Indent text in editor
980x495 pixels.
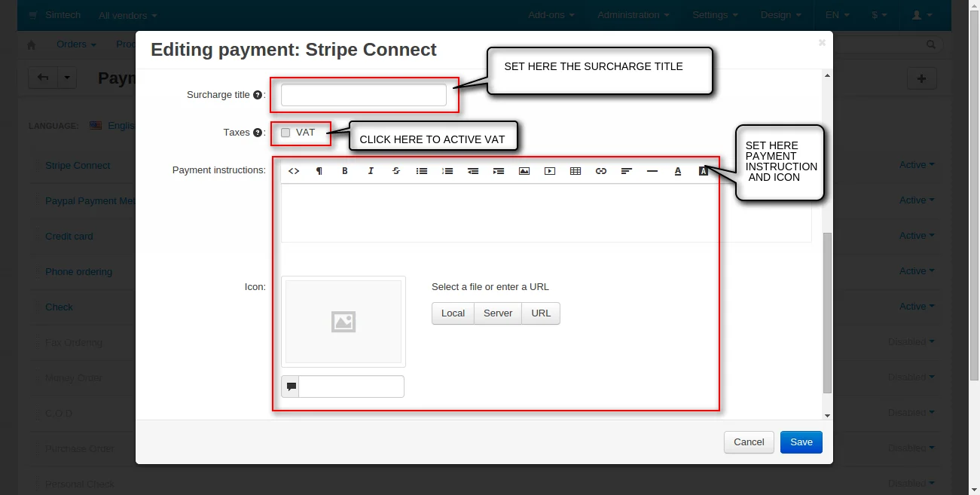(x=499, y=171)
